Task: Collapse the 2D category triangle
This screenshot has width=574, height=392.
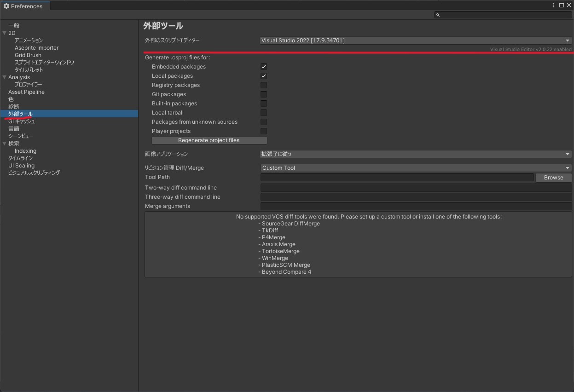Action: click(x=5, y=33)
